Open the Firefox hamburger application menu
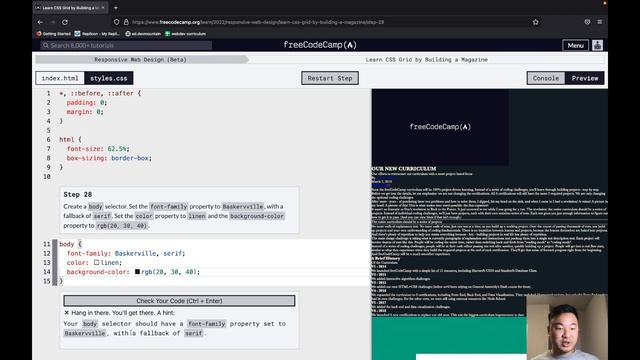The width and height of the screenshot is (640, 360). point(600,22)
